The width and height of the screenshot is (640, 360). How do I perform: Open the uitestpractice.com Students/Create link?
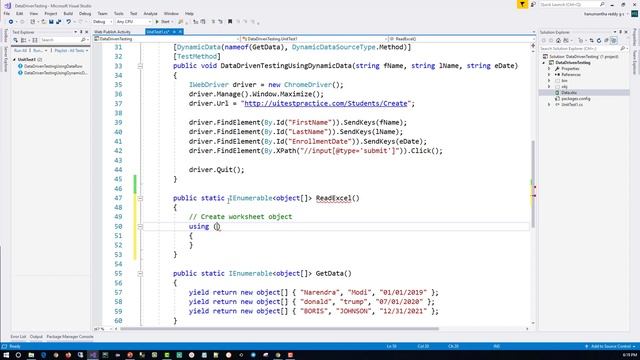pos(326,104)
